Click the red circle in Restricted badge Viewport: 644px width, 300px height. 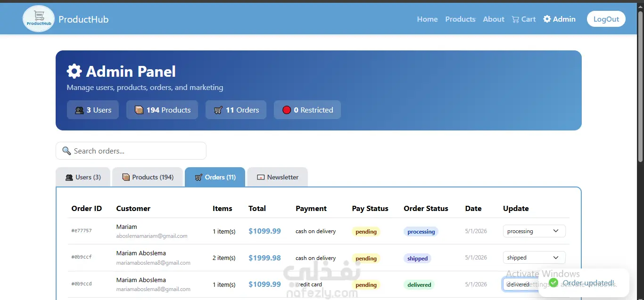[287, 110]
